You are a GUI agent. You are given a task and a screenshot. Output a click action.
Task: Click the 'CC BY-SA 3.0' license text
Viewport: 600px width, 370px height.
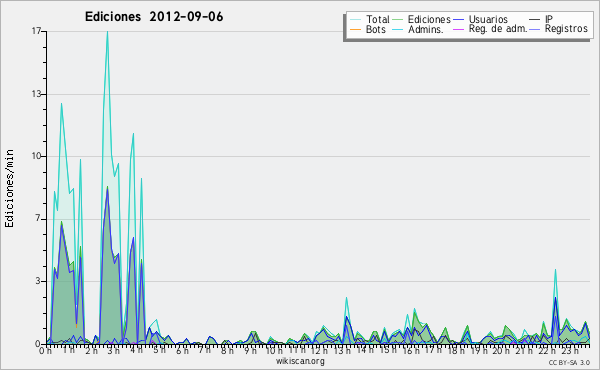pyautogui.click(x=569, y=362)
